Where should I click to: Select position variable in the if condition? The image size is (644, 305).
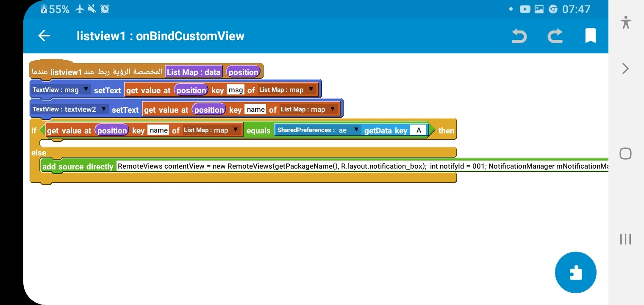[112, 130]
